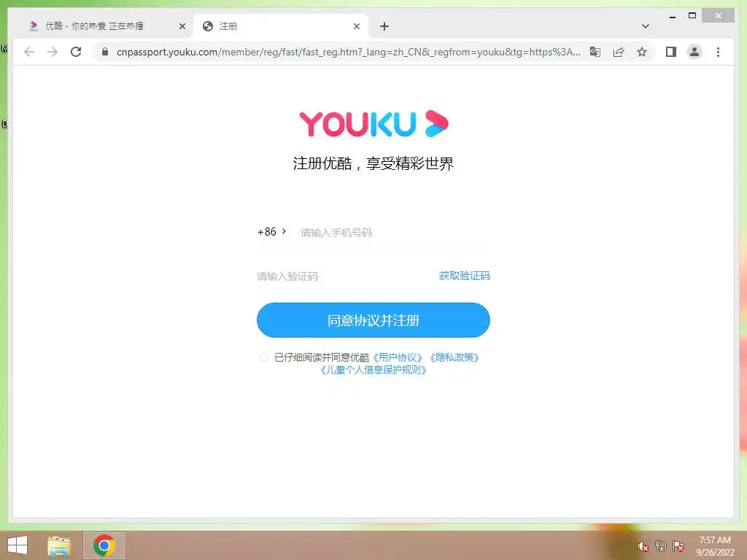The height and width of the screenshot is (560, 747).
Task: Open the 《用户协议》 link
Action: [398, 357]
